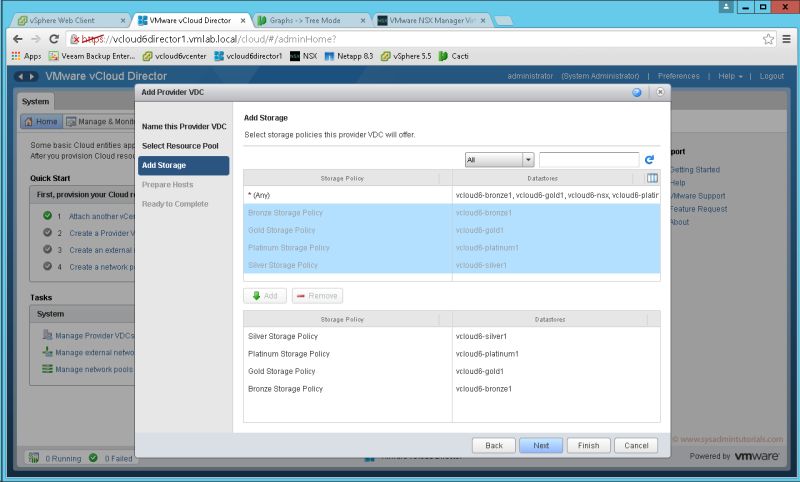Sort by upper Storage Policy column header
This screenshot has height=482, width=800.
[342, 179]
